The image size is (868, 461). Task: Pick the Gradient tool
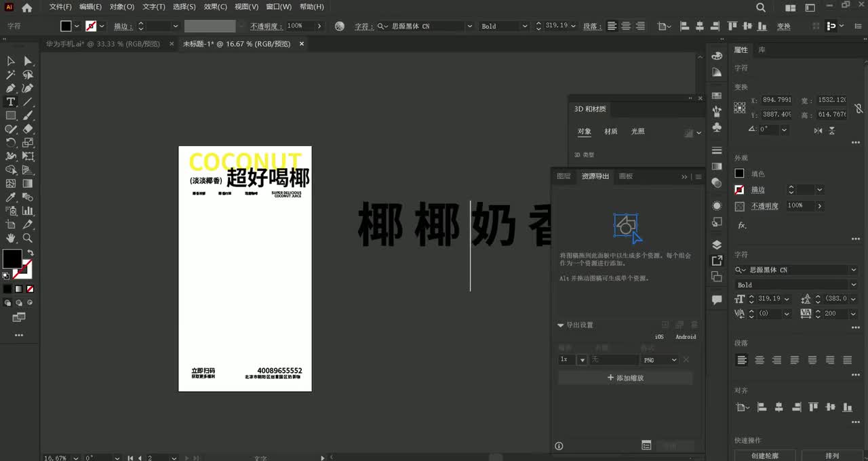click(x=28, y=183)
